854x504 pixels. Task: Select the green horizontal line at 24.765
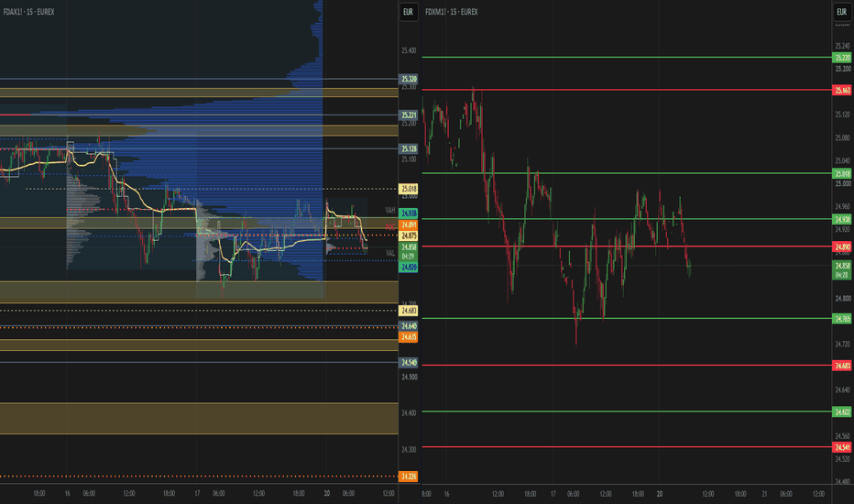click(x=627, y=318)
